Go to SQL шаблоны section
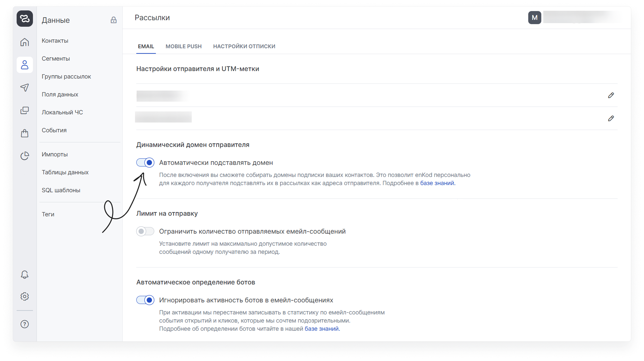This screenshot has height=361, width=644. (61, 190)
